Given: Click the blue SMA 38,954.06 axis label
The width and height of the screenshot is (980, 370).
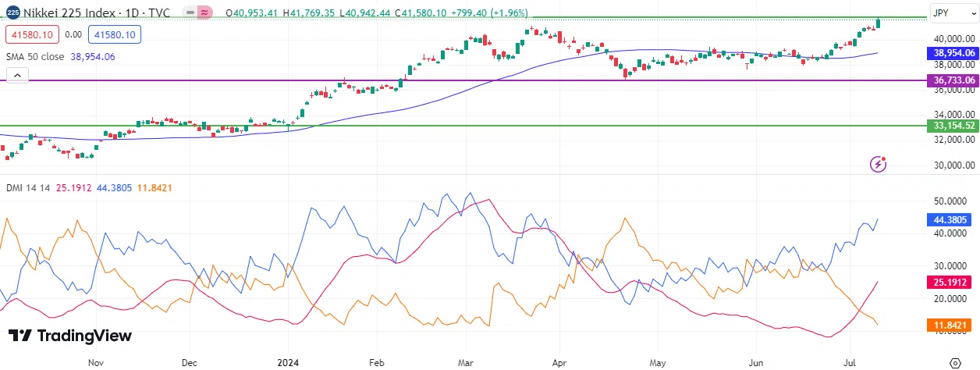Looking at the screenshot, I should point(954,53).
